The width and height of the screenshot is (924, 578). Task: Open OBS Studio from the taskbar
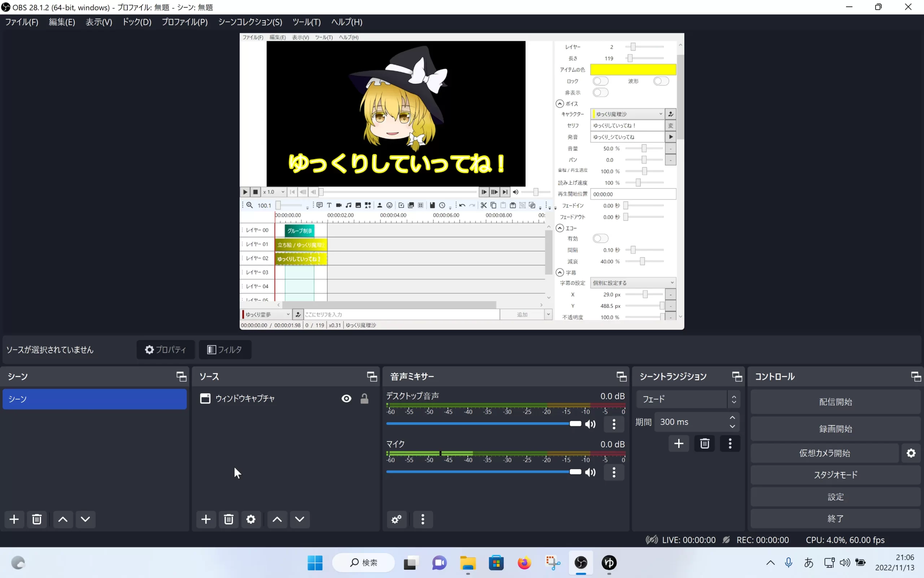pos(581,563)
